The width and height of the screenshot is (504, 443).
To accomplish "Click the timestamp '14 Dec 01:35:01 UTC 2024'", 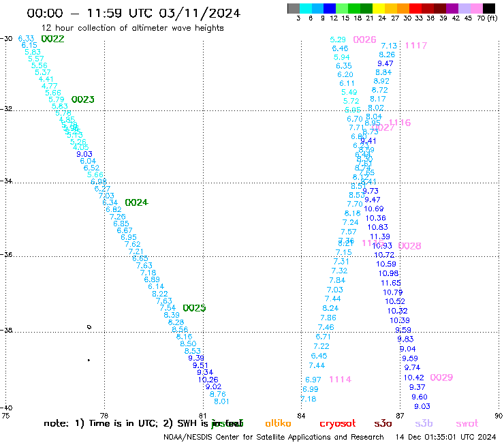I will tap(445, 437).
